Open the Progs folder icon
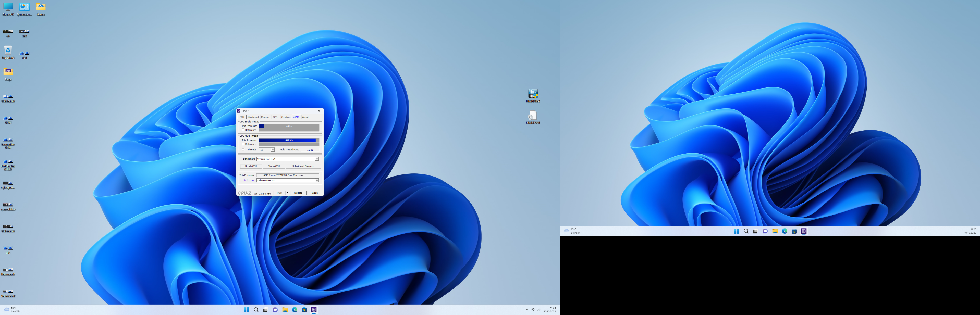The image size is (980, 315). pyautogui.click(x=8, y=73)
